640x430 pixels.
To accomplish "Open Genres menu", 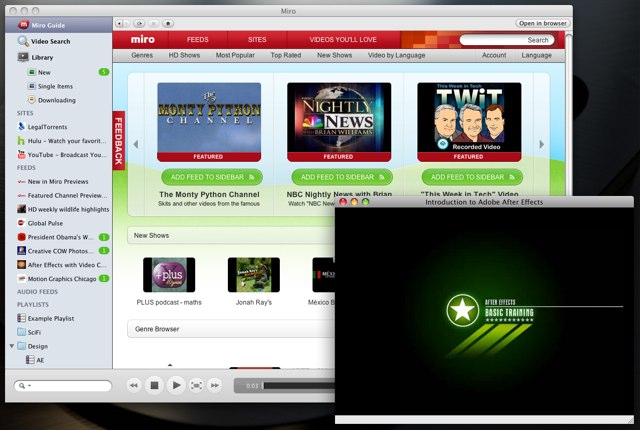I will tap(142, 55).
